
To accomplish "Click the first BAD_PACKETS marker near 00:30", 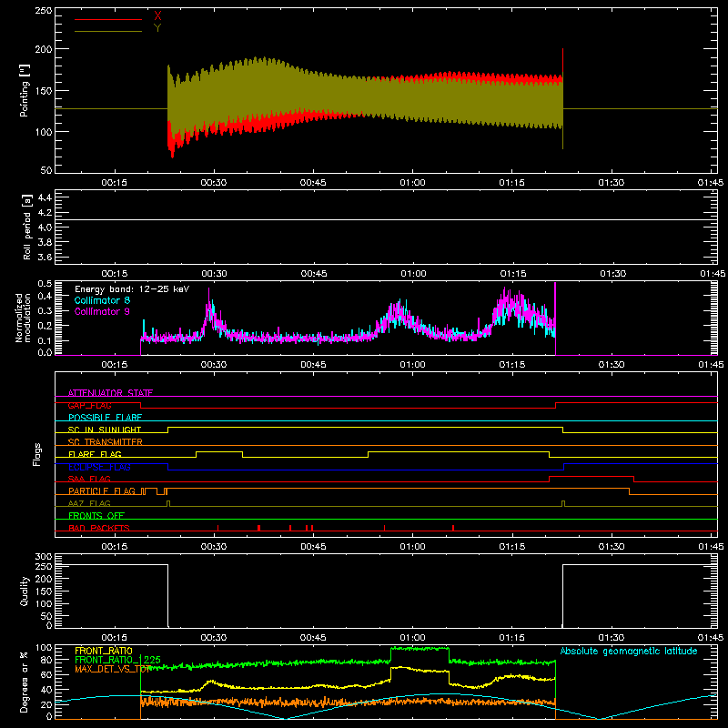I will pyautogui.click(x=218, y=528).
